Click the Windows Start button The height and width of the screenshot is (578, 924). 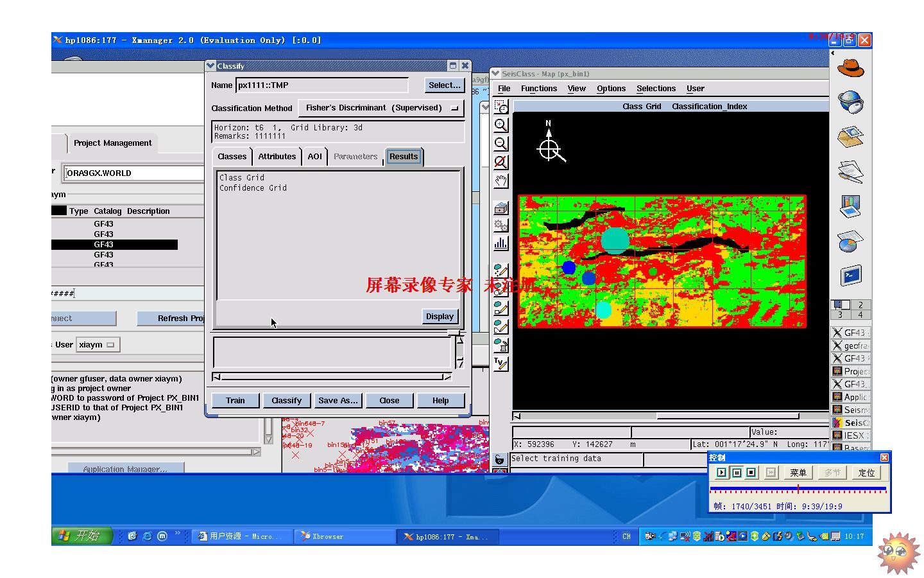[82, 536]
